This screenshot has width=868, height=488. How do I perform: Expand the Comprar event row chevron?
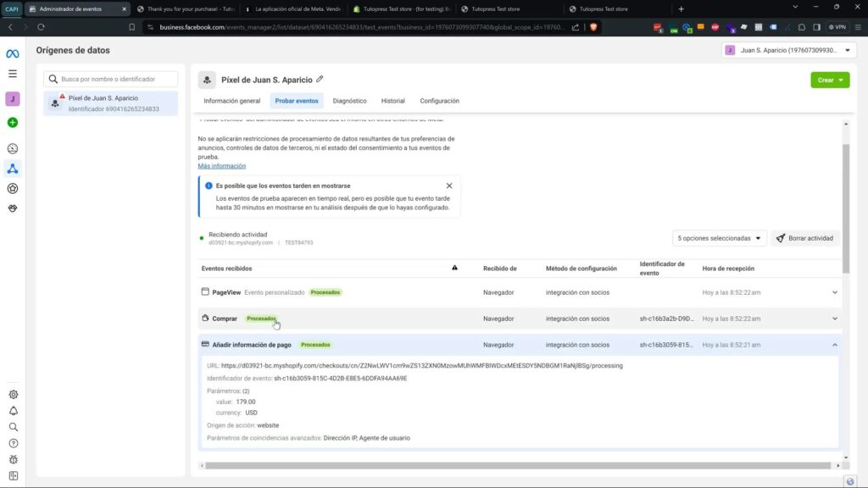835,319
